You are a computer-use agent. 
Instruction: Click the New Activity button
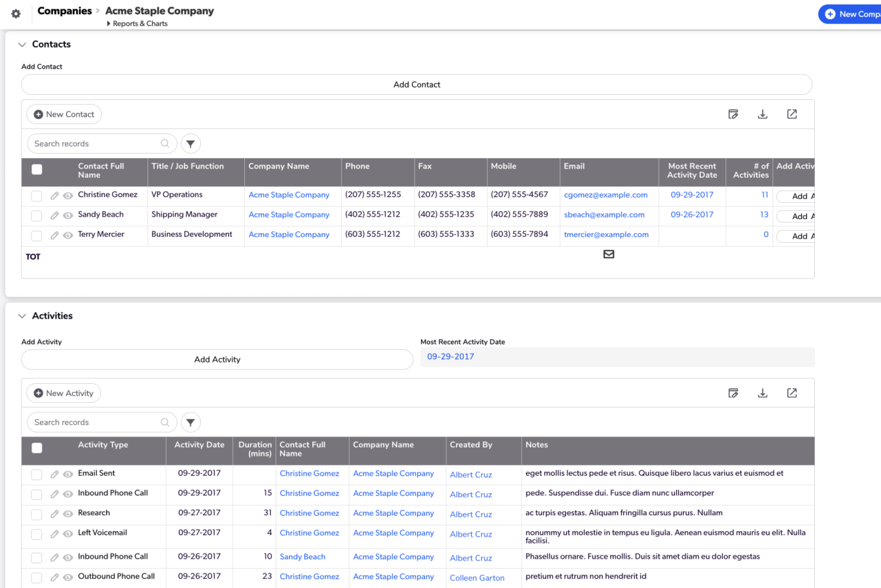click(63, 393)
